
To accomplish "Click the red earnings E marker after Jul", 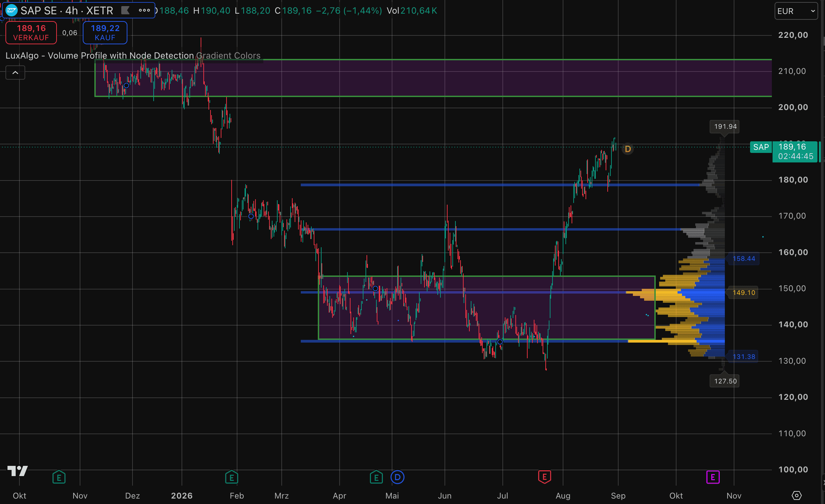I will [544, 477].
